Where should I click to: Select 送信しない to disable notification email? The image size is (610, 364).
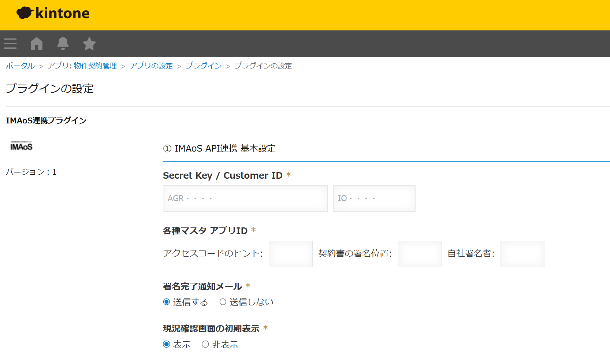click(223, 302)
